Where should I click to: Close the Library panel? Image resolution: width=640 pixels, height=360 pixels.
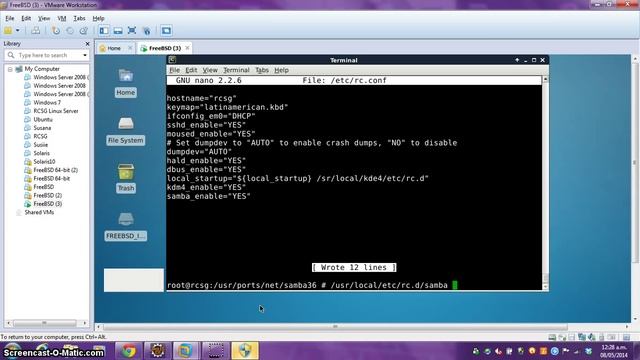87,44
